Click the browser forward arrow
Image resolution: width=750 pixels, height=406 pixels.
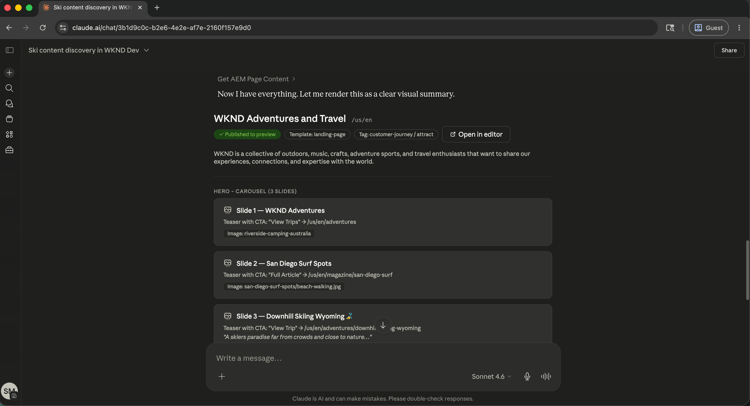(x=26, y=28)
